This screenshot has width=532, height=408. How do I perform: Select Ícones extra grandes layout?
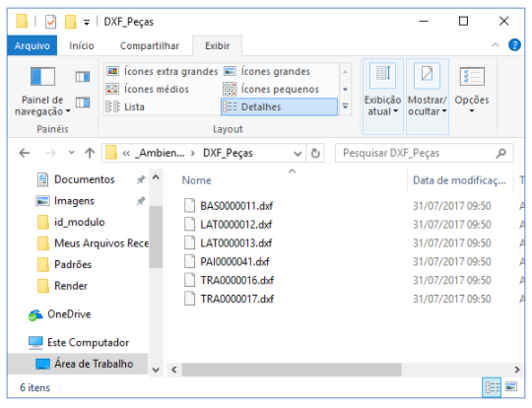pyautogui.click(x=163, y=71)
